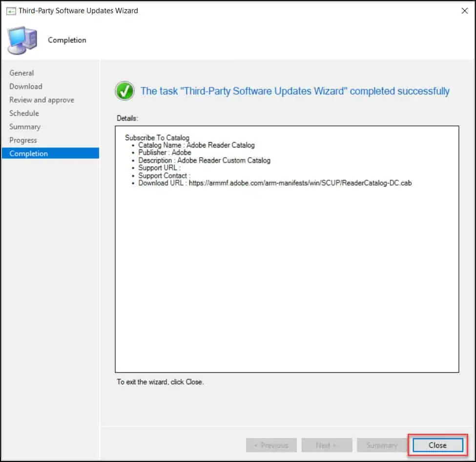This screenshot has width=476, height=462.
Task: Click the green success checkmark icon
Action: click(124, 91)
